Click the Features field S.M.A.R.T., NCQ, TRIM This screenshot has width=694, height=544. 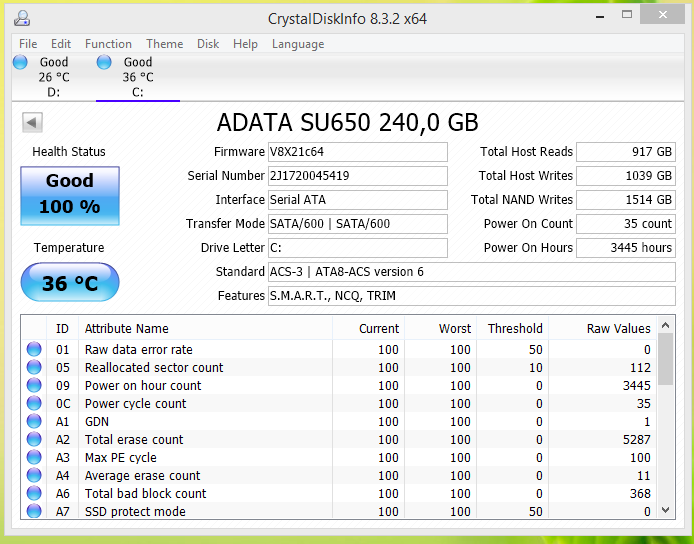point(472,295)
